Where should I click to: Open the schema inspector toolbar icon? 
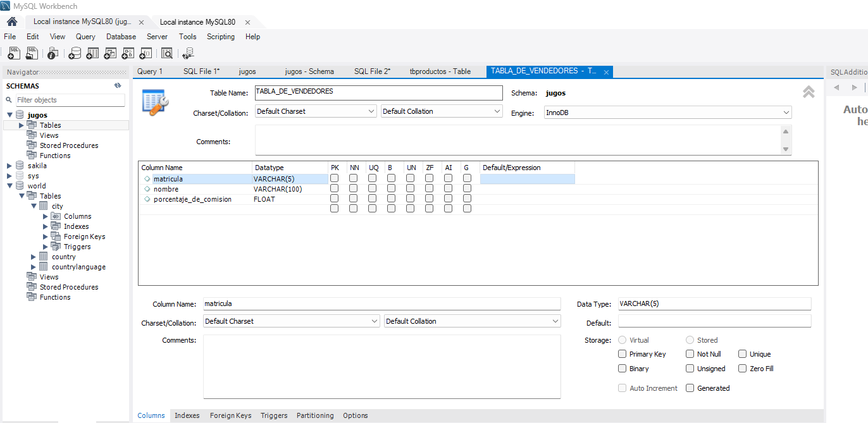[53, 54]
